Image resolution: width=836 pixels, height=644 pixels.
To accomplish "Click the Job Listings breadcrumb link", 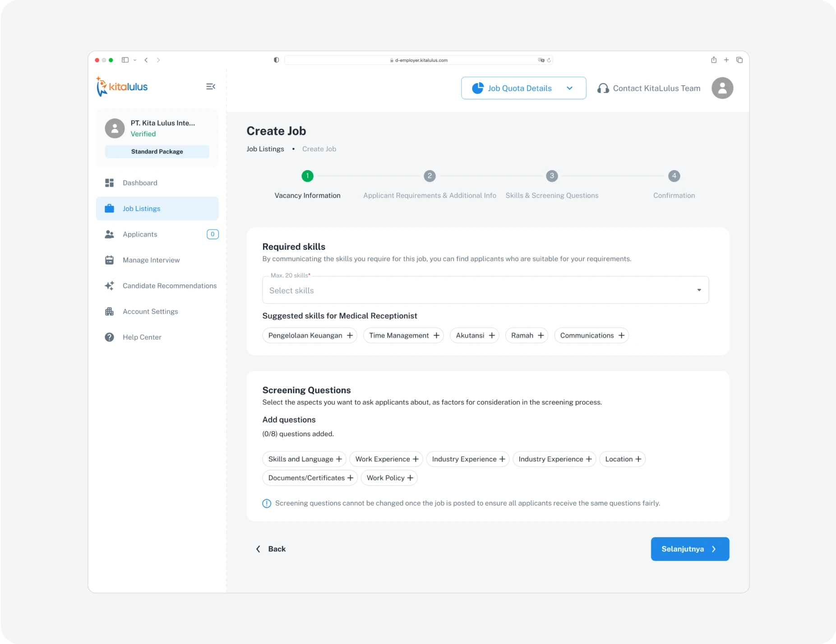I will click(265, 149).
